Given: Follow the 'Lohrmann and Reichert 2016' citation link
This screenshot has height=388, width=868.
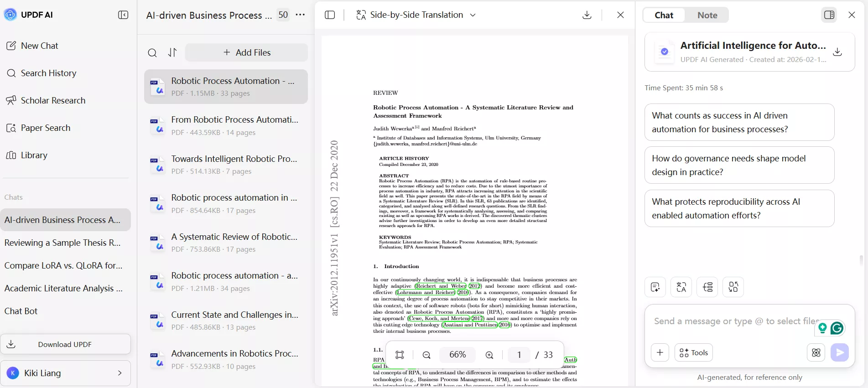Looking at the screenshot, I should point(433,292).
